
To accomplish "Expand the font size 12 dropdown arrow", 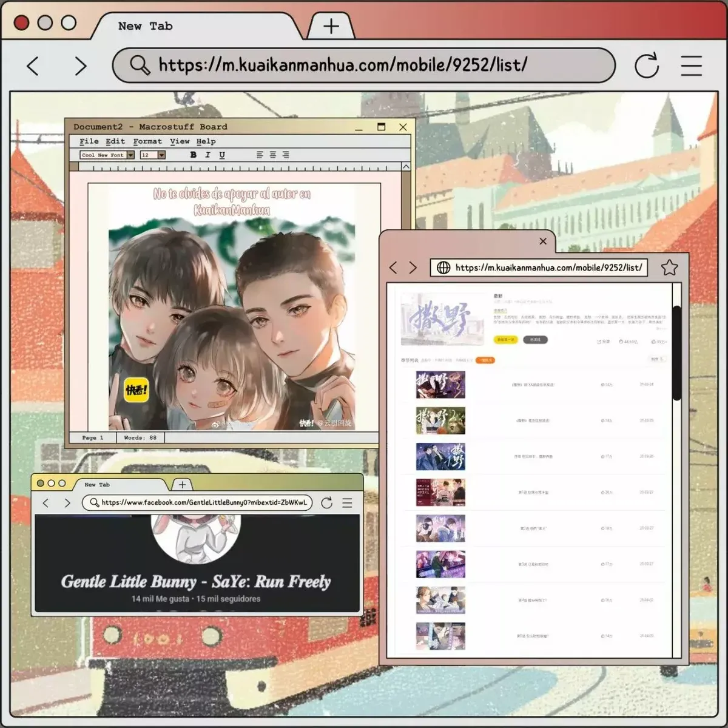I will click(161, 155).
